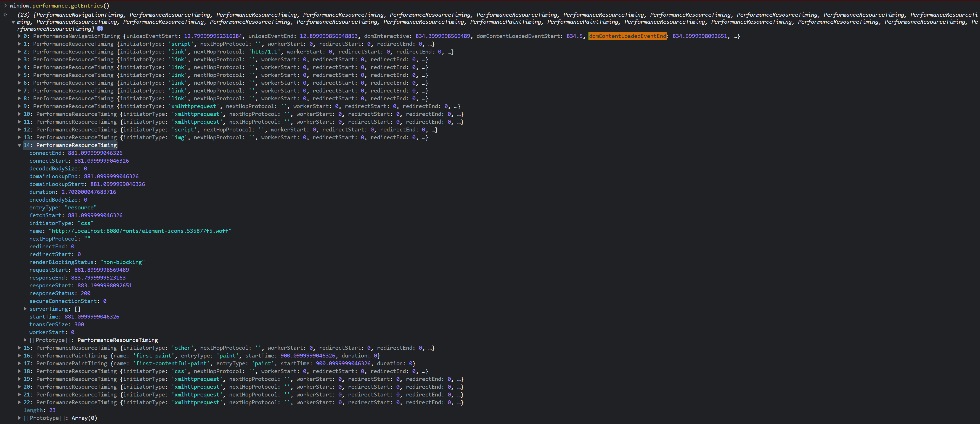This screenshot has width=980, height=424.
Task: Expand entry 21 xmlhttprequest resource timing
Action: click(19, 395)
